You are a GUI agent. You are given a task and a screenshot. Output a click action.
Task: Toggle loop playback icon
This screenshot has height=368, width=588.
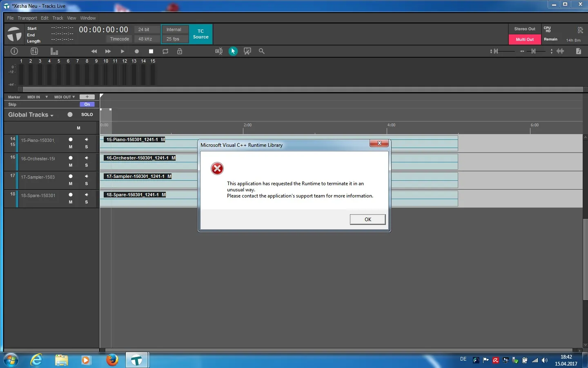pyautogui.click(x=165, y=51)
